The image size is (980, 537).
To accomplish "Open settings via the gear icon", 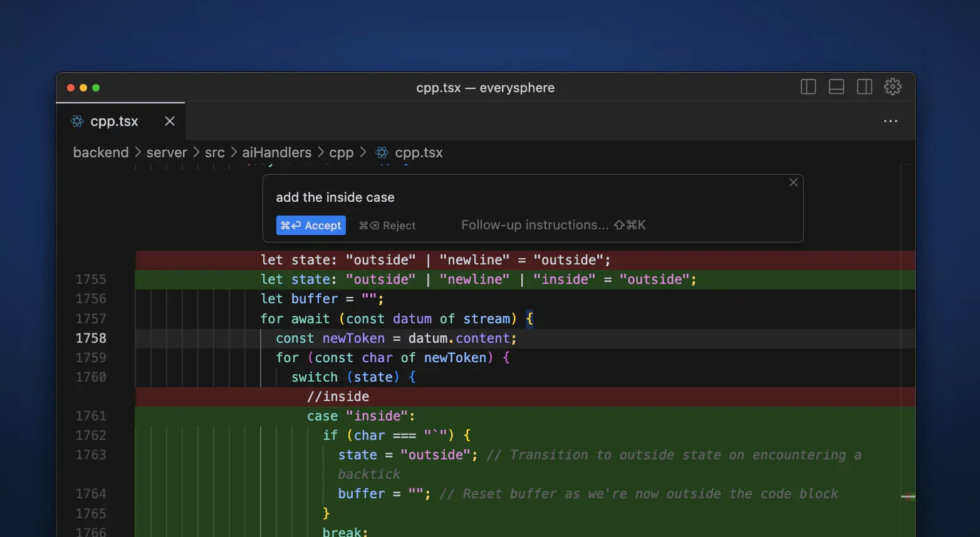I will [892, 87].
